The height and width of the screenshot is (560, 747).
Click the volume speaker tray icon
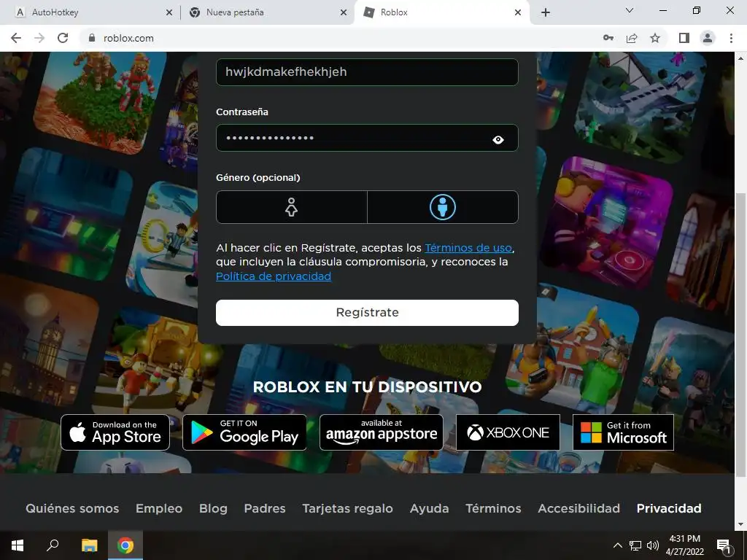(652, 545)
